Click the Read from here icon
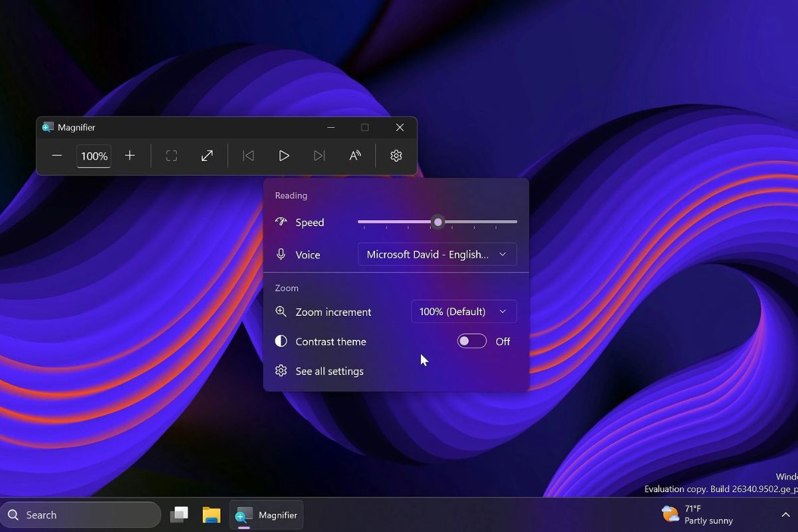This screenshot has width=798, height=532. [x=355, y=156]
